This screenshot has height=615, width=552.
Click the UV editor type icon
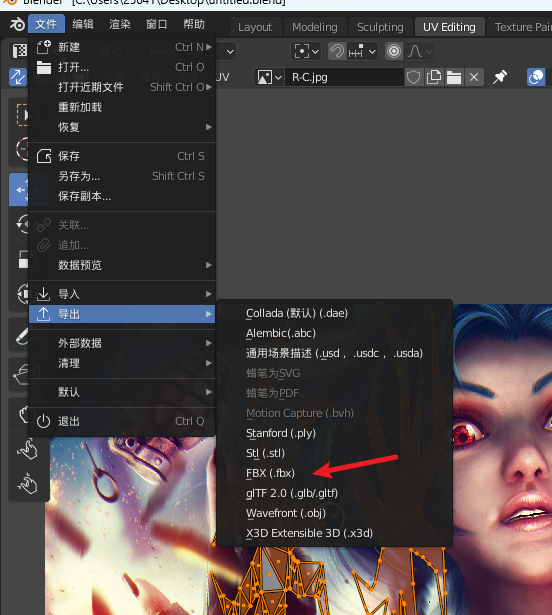(19, 51)
